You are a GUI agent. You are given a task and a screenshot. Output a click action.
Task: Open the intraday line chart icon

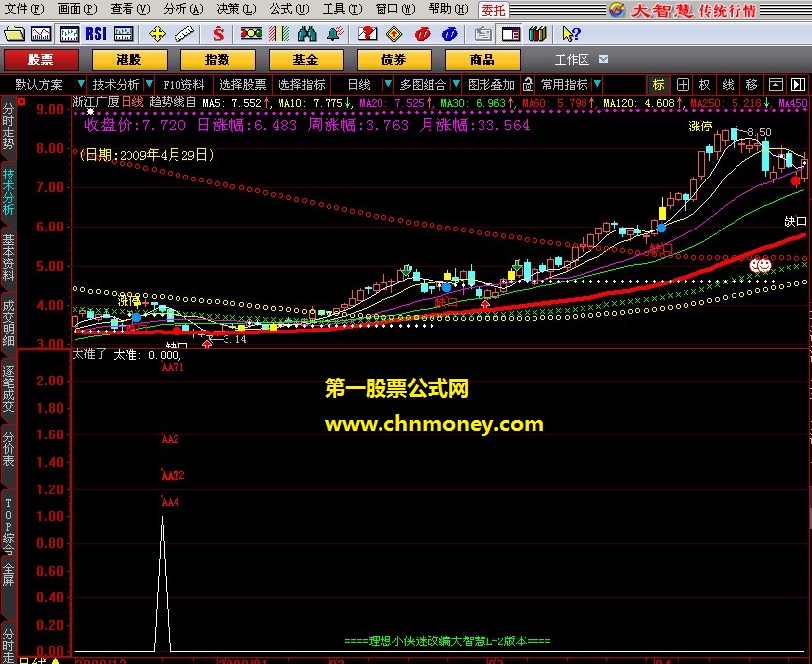[41, 34]
